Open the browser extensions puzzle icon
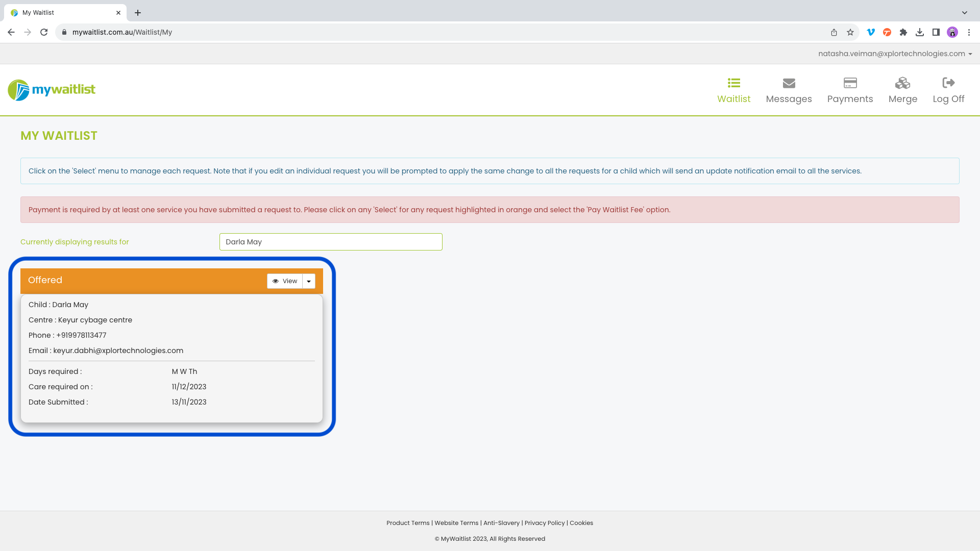Screen dimensions: 980x551 [x=903, y=32]
